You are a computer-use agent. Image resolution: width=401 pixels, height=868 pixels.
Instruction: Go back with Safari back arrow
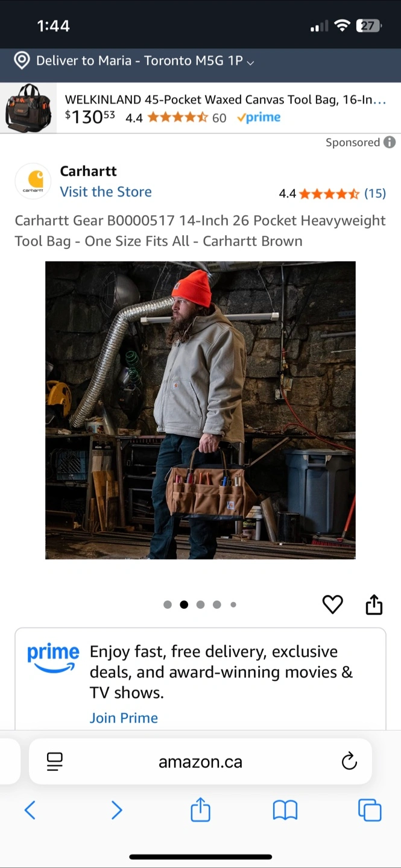pyautogui.click(x=30, y=810)
